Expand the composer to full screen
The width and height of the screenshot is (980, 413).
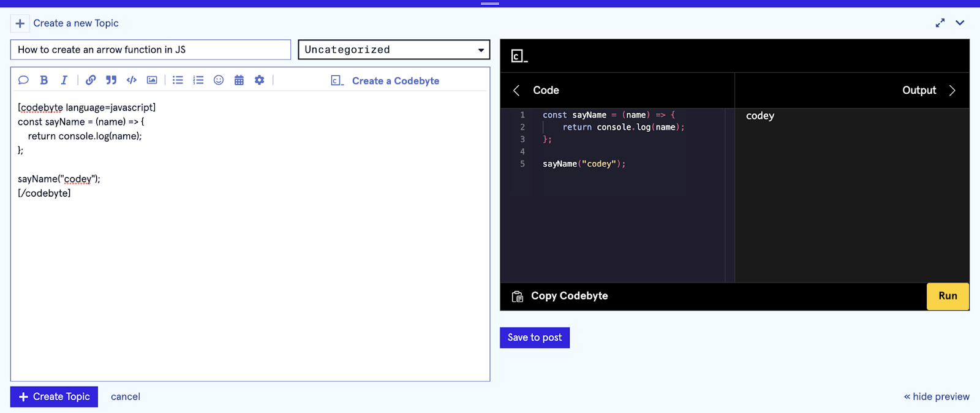point(940,23)
